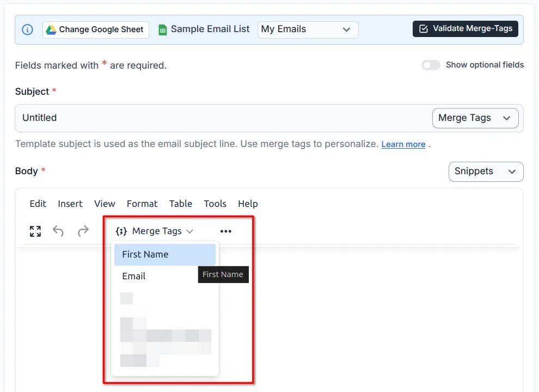539x392 pixels.
Task: Open the Merge Tags dropdown next to Subject
Action: 474,118
